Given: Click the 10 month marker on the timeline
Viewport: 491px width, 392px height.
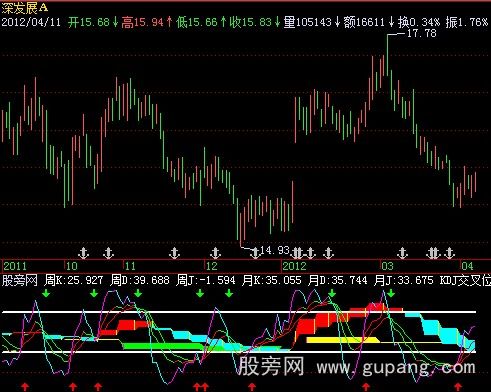Looking at the screenshot, I should coord(72,266).
